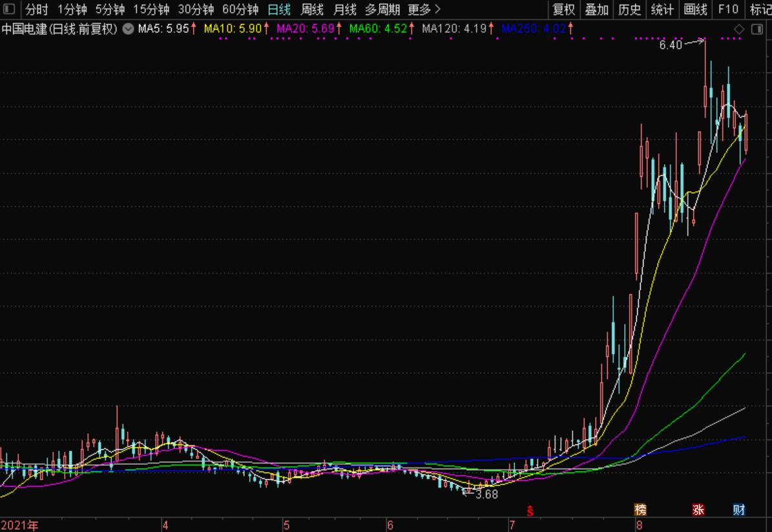Select the 15分钟 period tab
The image size is (772, 532).
pos(151,9)
